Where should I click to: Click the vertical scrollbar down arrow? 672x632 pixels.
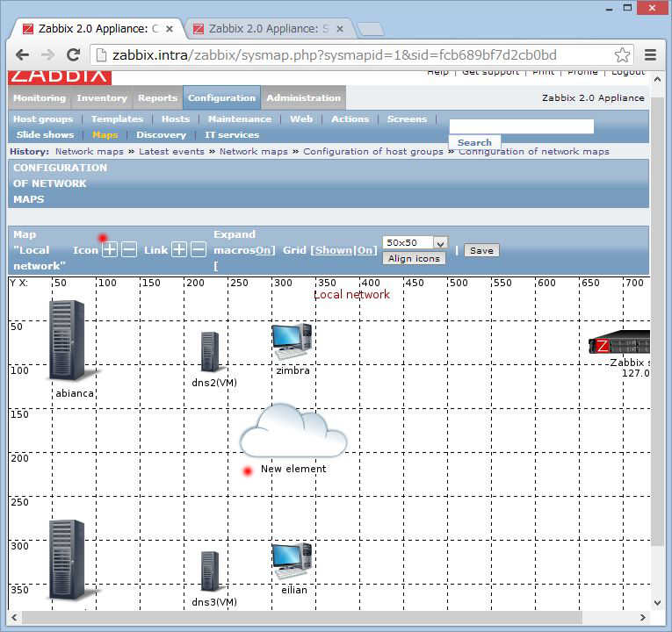657,603
